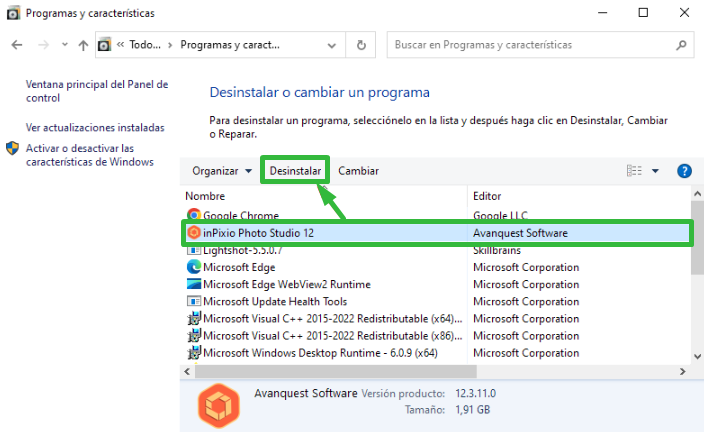Expand the address bar history dropdown
The image size is (704, 432).
332,45
